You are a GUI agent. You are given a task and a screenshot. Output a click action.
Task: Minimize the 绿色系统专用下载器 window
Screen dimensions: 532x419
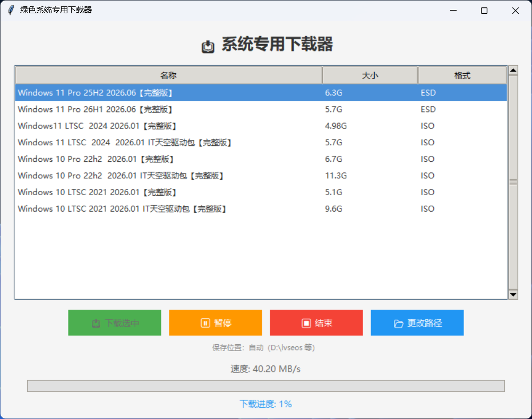453,11
